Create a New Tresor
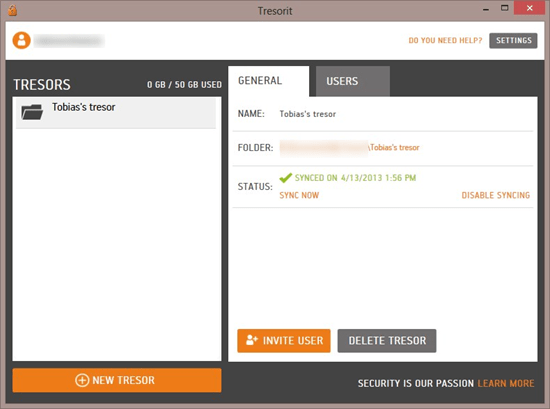 coord(117,380)
